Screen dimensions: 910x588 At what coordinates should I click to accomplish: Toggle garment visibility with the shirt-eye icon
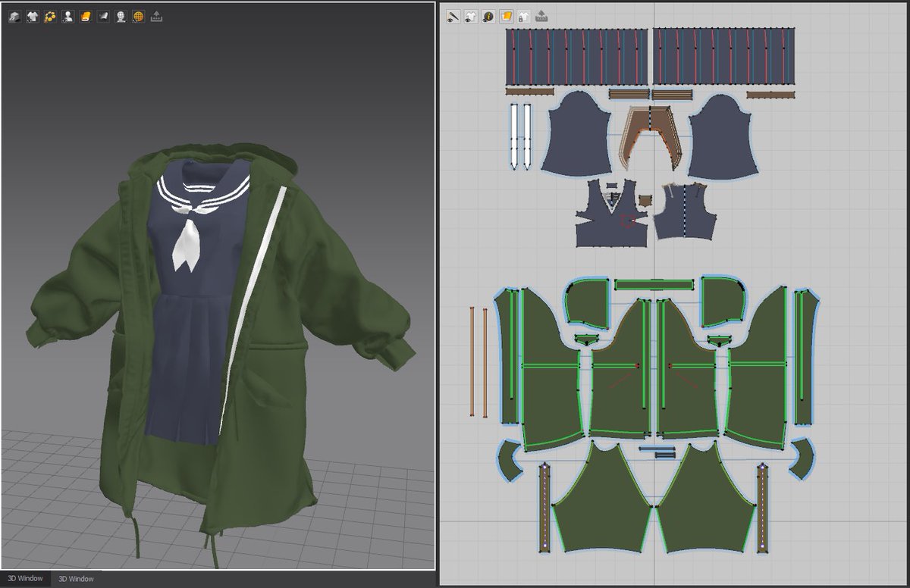click(471, 16)
